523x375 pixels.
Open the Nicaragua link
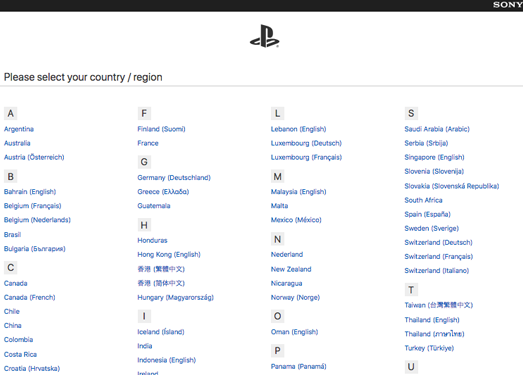click(x=287, y=283)
